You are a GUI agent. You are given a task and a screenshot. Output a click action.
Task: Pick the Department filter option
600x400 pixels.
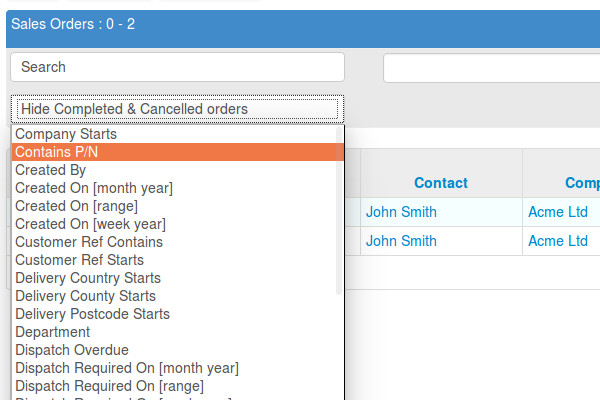click(53, 332)
